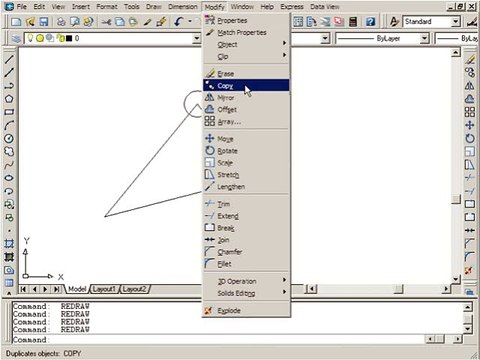This screenshot has height=360, width=480.
Task: Open the undo history dropdown arrow
Action: 190,22
